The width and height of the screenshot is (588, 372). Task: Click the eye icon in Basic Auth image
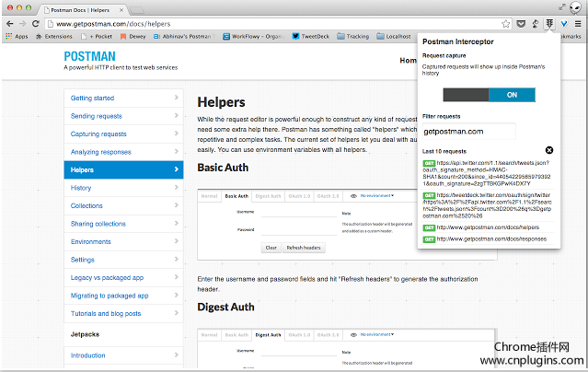click(x=353, y=196)
